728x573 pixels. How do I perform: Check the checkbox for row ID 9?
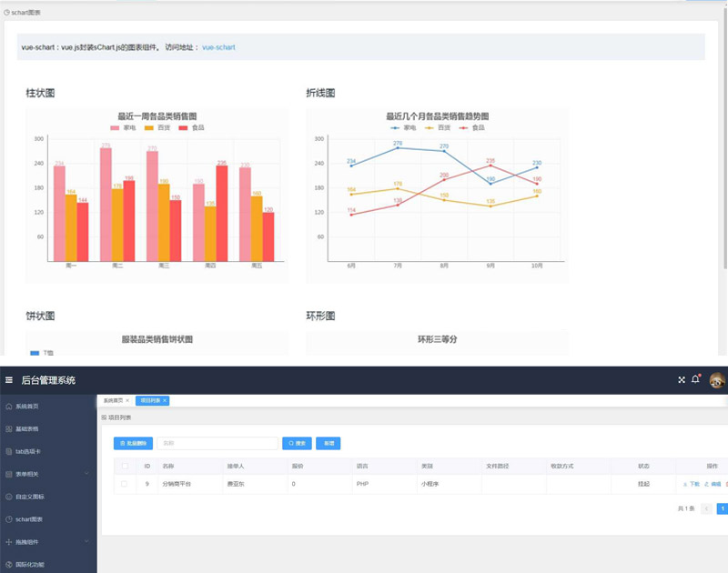tap(125, 484)
